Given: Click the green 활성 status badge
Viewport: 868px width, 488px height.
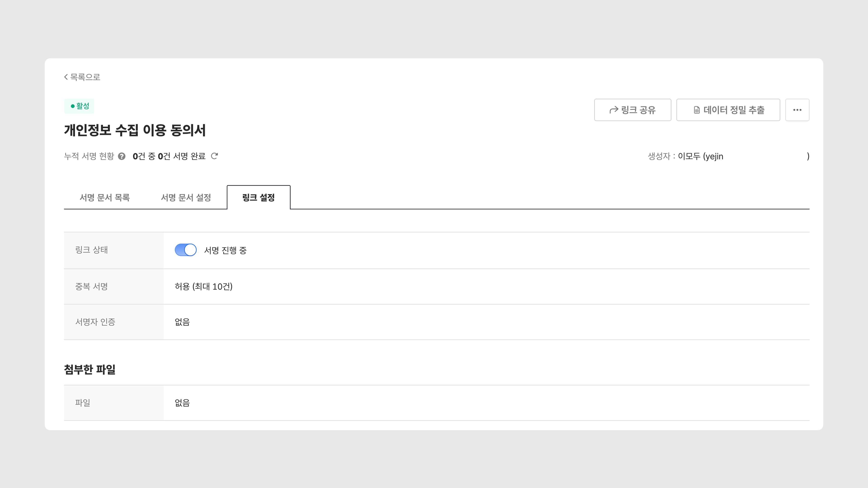Looking at the screenshot, I should tap(79, 106).
